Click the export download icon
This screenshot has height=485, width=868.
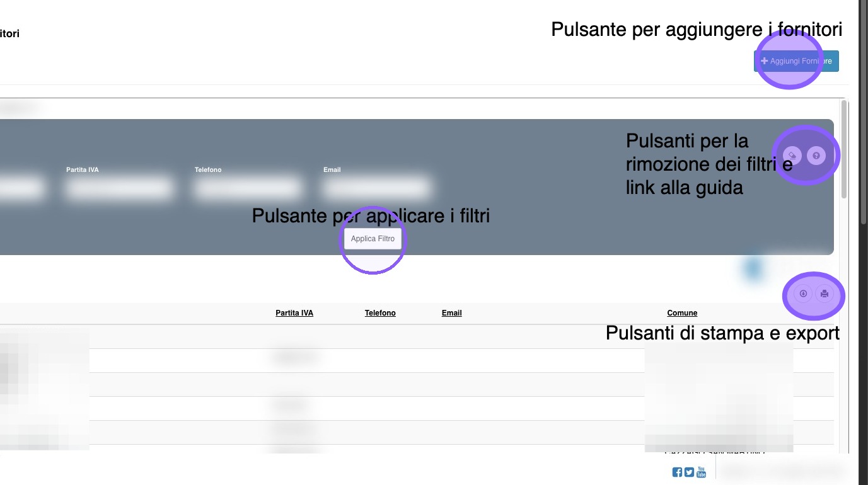point(803,294)
